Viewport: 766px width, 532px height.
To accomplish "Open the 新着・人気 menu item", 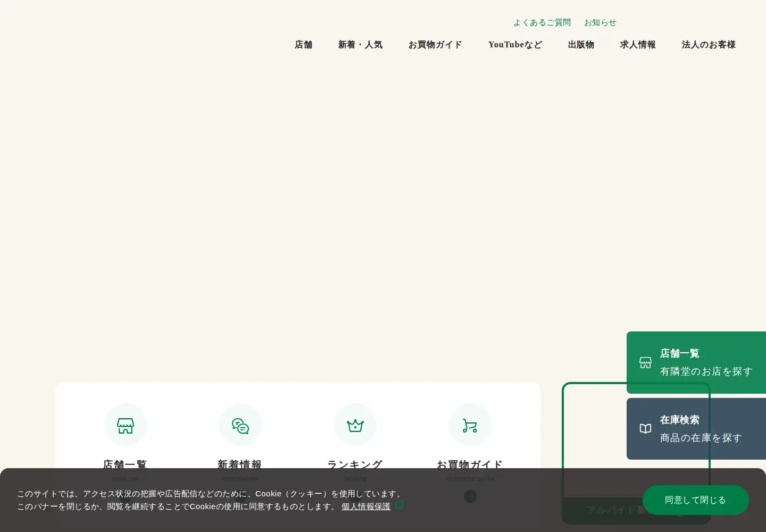I will point(361,45).
